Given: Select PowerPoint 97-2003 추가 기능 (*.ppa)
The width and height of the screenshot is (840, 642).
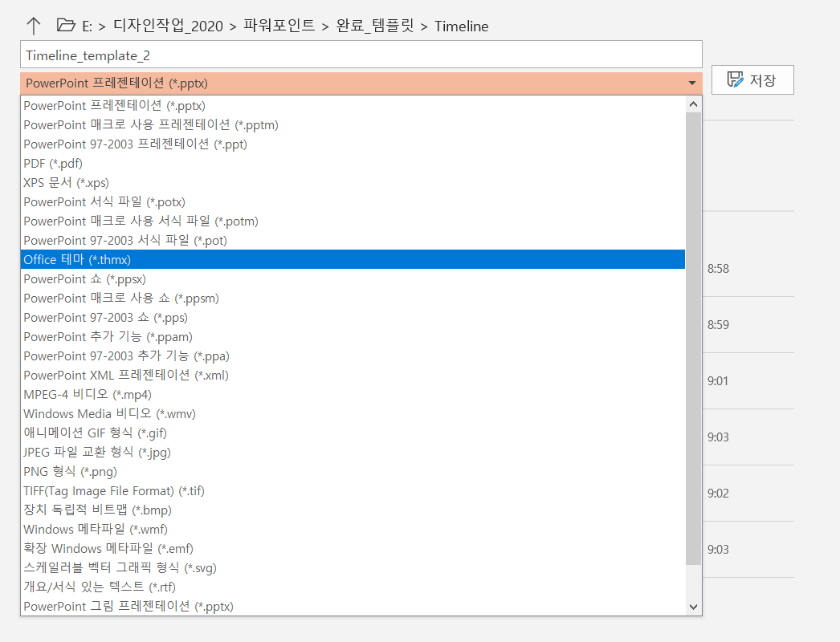Looking at the screenshot, I should (353, 356).
